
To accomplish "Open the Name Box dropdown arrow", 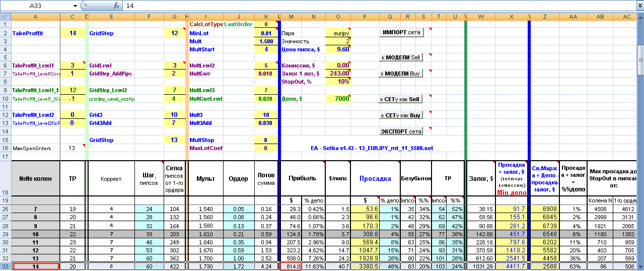I will (x=75, y=6).
